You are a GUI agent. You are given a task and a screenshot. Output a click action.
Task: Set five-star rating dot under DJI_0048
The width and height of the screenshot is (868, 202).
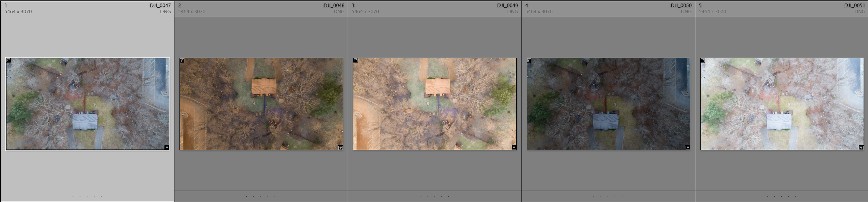pyautogui.click(x=275, y=196)
